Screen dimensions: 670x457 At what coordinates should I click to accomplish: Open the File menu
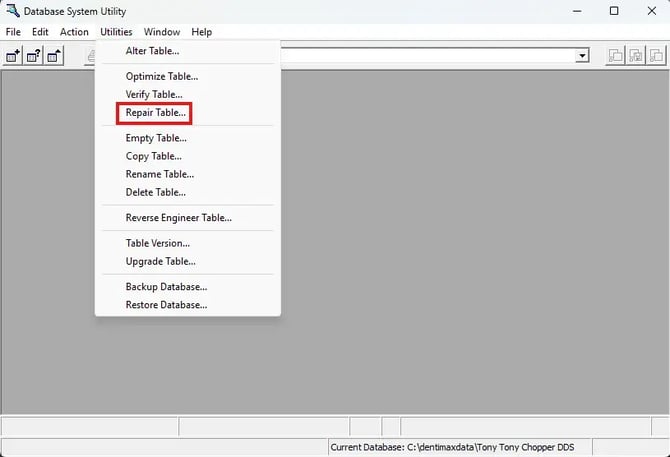pos(13,32)
